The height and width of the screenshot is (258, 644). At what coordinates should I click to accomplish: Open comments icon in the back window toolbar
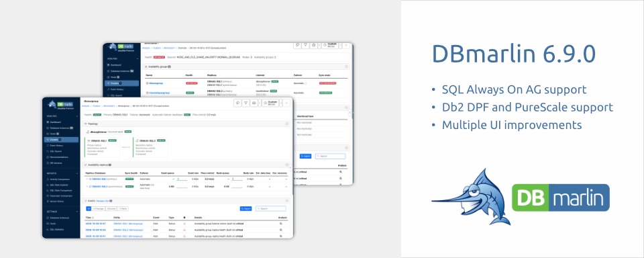[x=297, y=45]
